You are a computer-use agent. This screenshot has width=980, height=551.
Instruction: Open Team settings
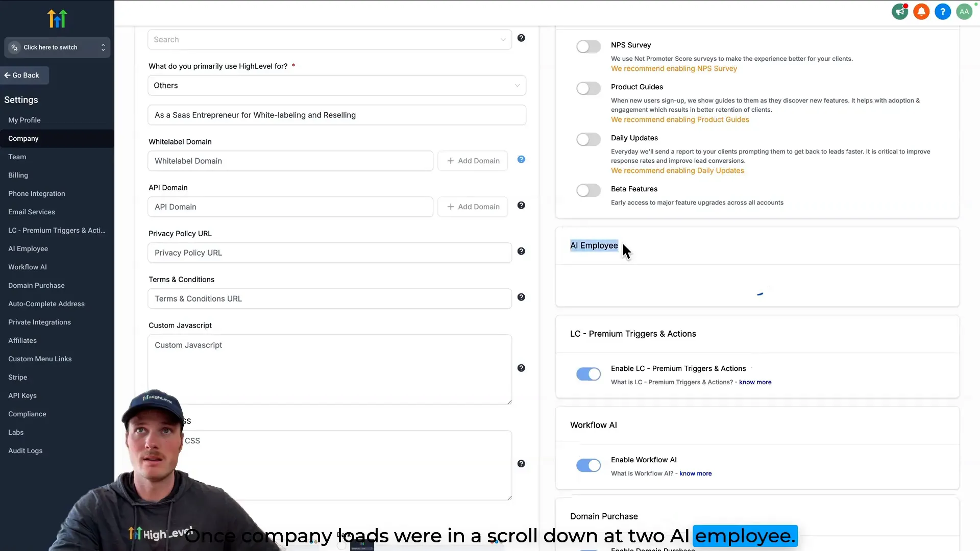point(17,157)
